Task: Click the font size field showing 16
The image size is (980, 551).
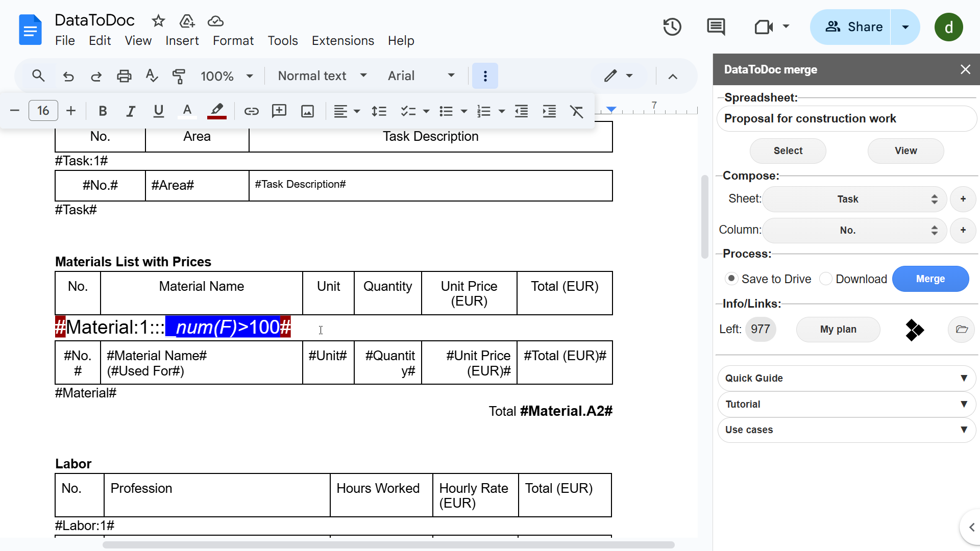Action: (43, 111)
